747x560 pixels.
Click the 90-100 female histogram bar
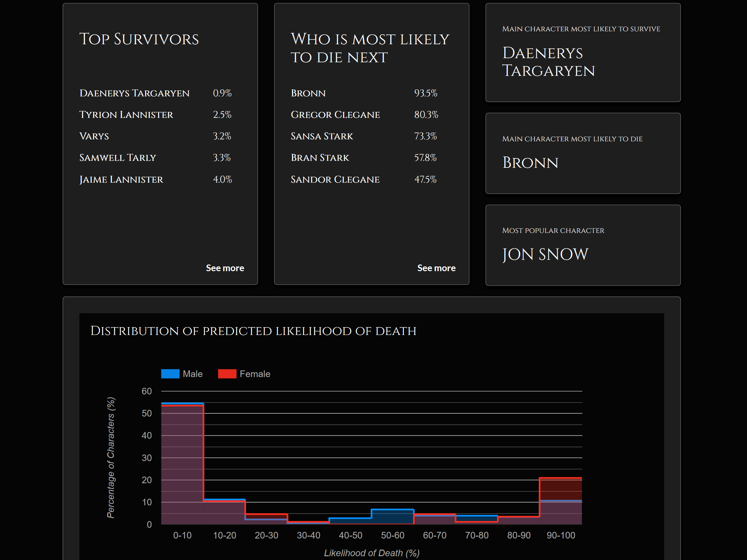point(561,490)
